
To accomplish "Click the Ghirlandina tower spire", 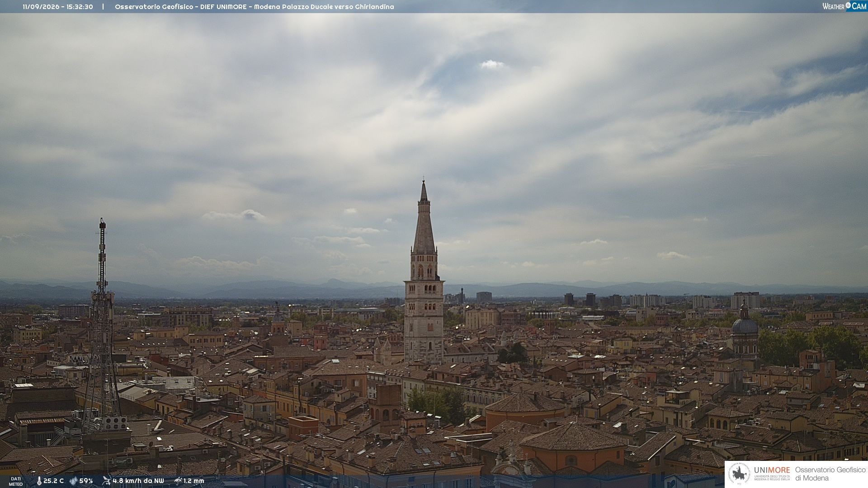I will coord(424,217).
